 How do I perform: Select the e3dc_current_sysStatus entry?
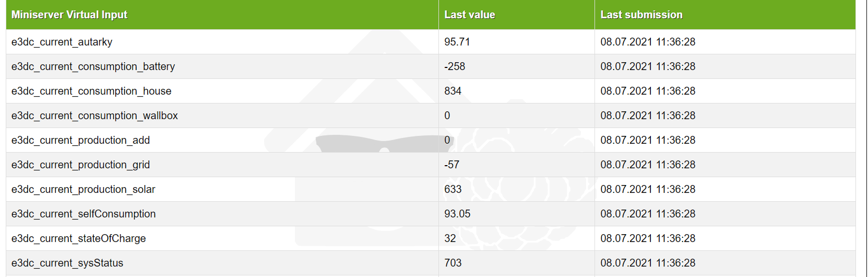click(67, 263)
